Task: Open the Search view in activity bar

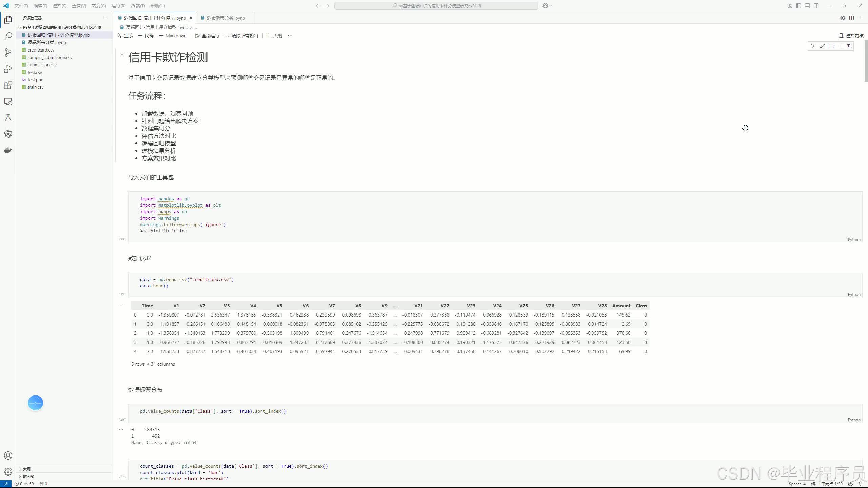Action: pos(8,36)
